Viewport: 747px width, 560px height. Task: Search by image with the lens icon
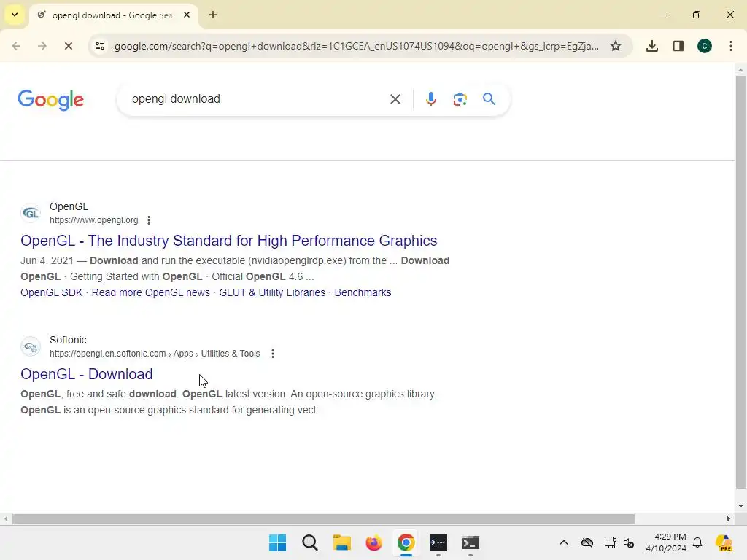(460, 99)
